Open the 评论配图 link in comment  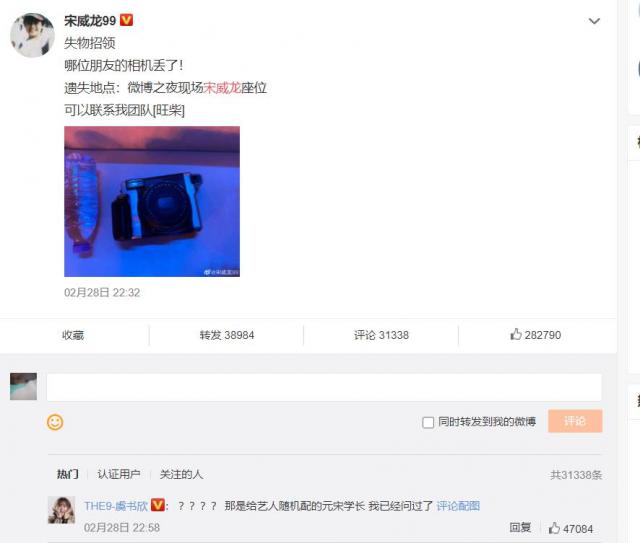[458, 506]
